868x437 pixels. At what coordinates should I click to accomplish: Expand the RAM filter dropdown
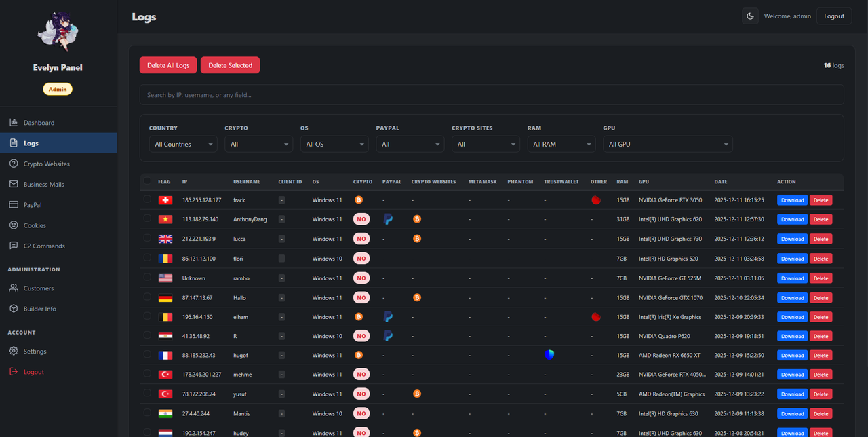point(561,144)
